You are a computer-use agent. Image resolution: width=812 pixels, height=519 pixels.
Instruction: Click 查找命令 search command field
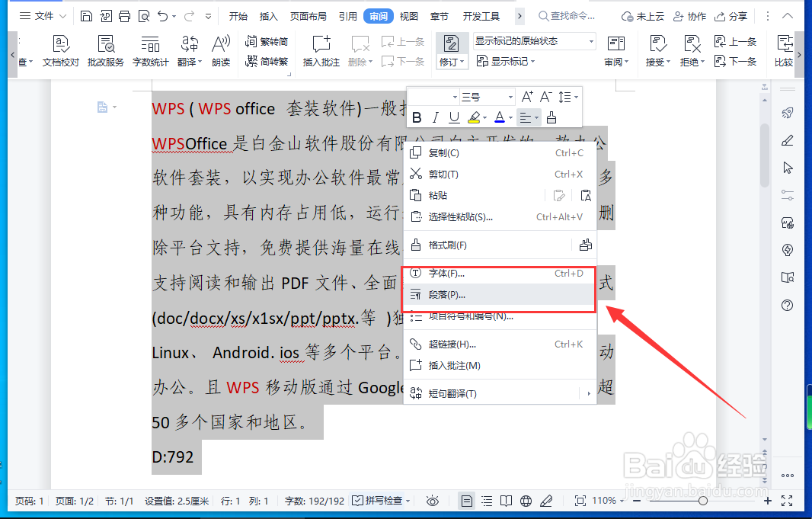coord(567,16)
